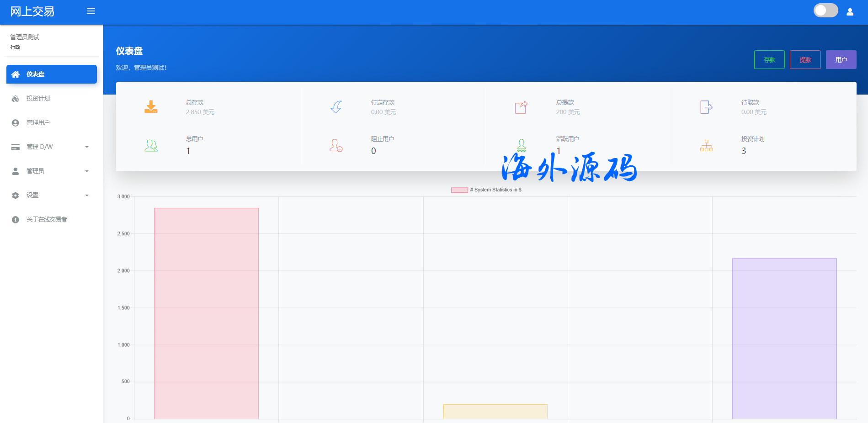Toggle the dark mode switch

coord(825,11)
